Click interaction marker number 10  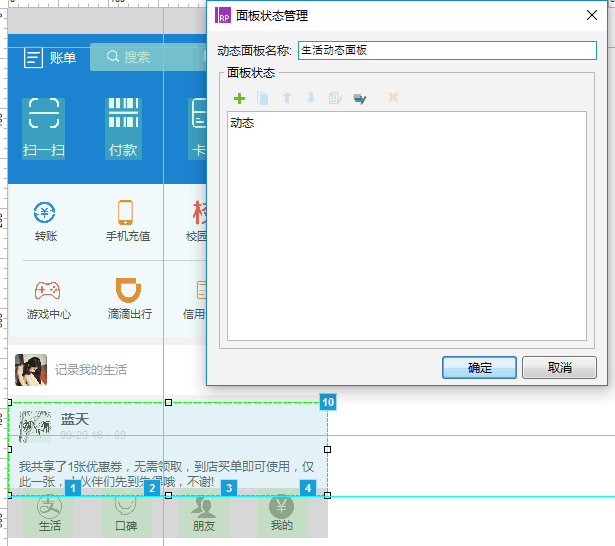point(328,402)
